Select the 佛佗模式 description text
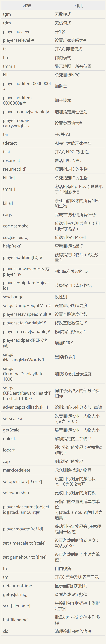The height and width of the screenshot is (644, 106). pos(63,58)
